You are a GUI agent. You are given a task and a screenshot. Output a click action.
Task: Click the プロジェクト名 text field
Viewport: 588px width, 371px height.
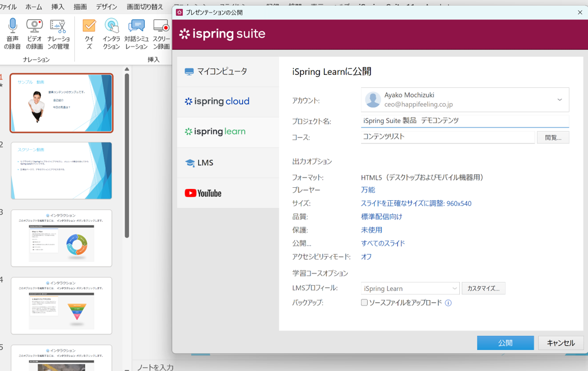464,121
